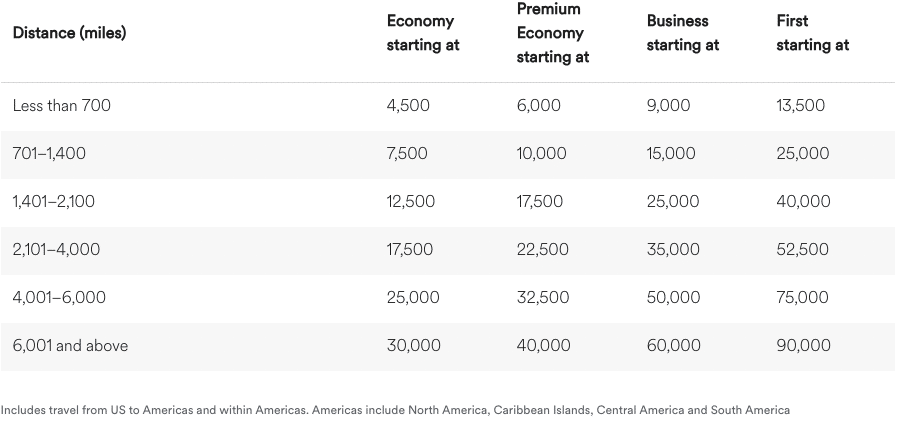Click the 30,000 Economy value
The image size is (899, 429).
point(414,345)
